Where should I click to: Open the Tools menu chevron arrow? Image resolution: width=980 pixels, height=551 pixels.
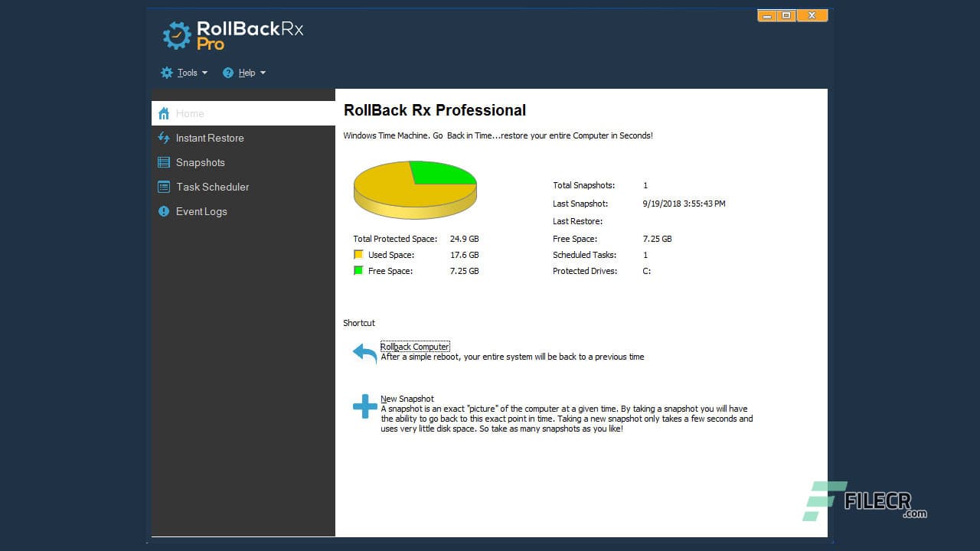[204, 72]
